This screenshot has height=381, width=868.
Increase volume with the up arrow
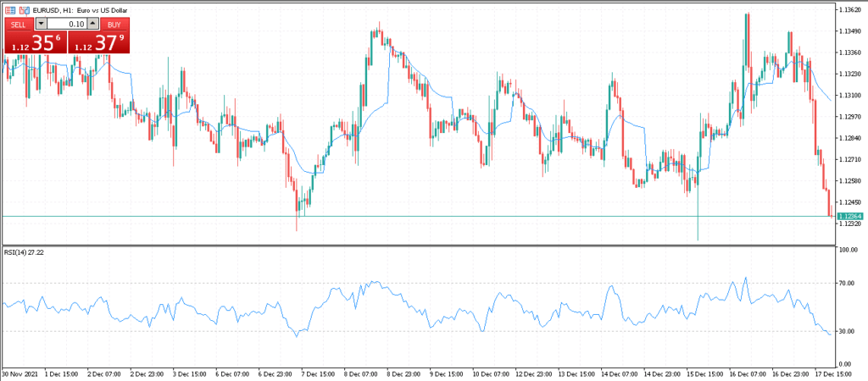click(x=93, y=25)
